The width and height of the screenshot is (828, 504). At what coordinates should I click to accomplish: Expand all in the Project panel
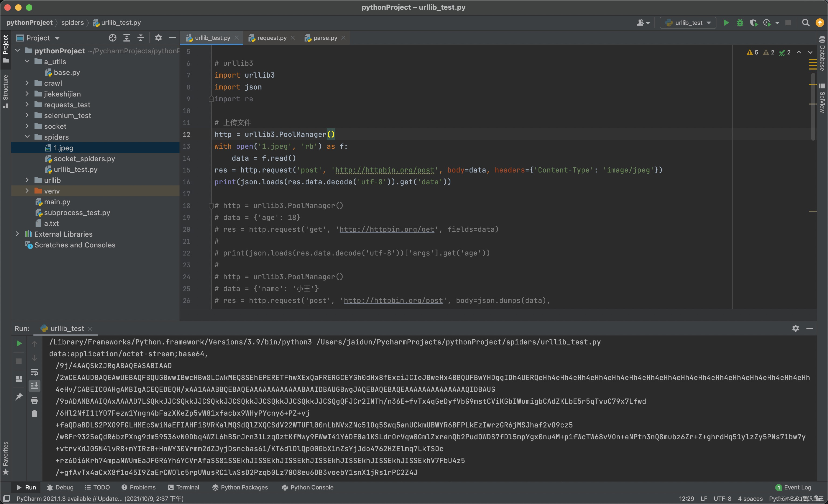pos(127,38)
